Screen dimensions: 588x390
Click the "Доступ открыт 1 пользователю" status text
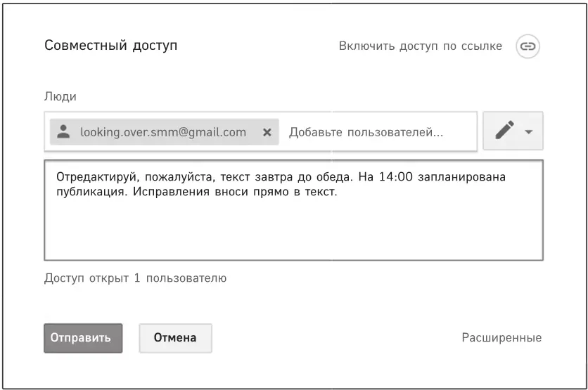pyautogui.click(x=135, y=278)
